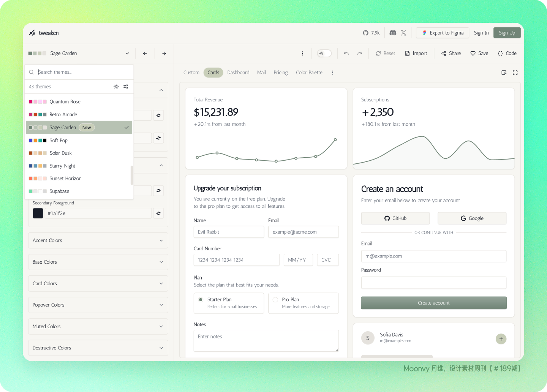Viewport: 547px width, 392px height.
Task: Switch to the Dashboard tab
Action: pos(238,73)
